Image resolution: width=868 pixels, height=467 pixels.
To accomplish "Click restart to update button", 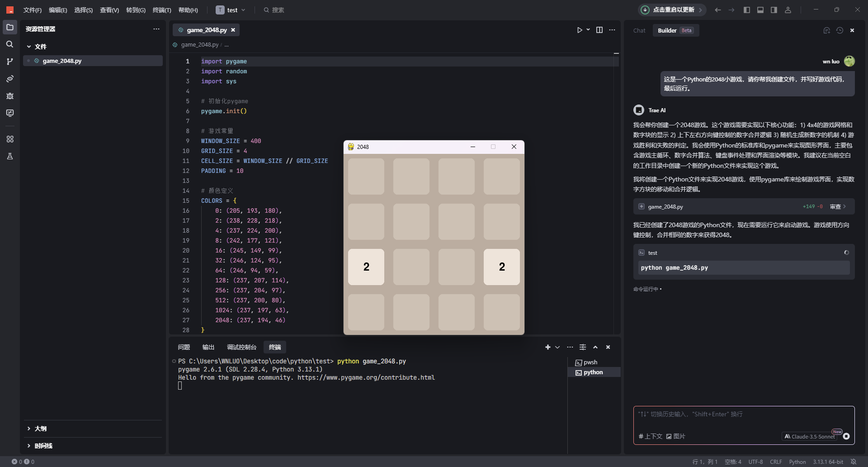I will [x=672, y=10].
